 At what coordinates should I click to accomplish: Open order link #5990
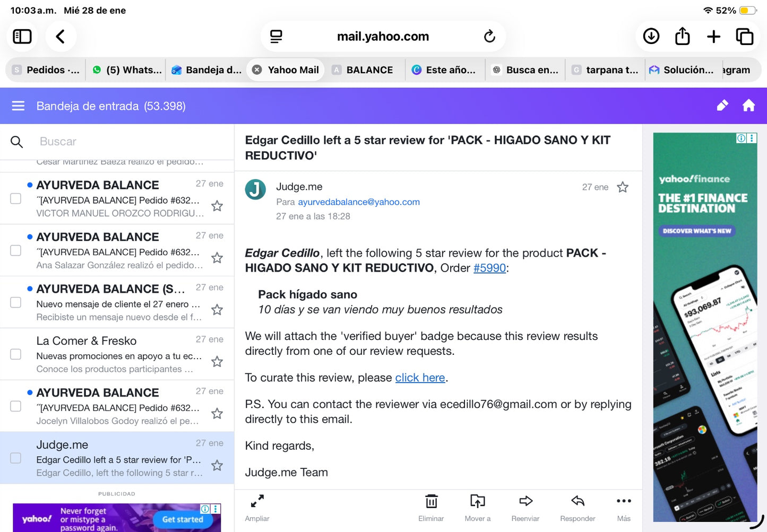tap(489, 268)
